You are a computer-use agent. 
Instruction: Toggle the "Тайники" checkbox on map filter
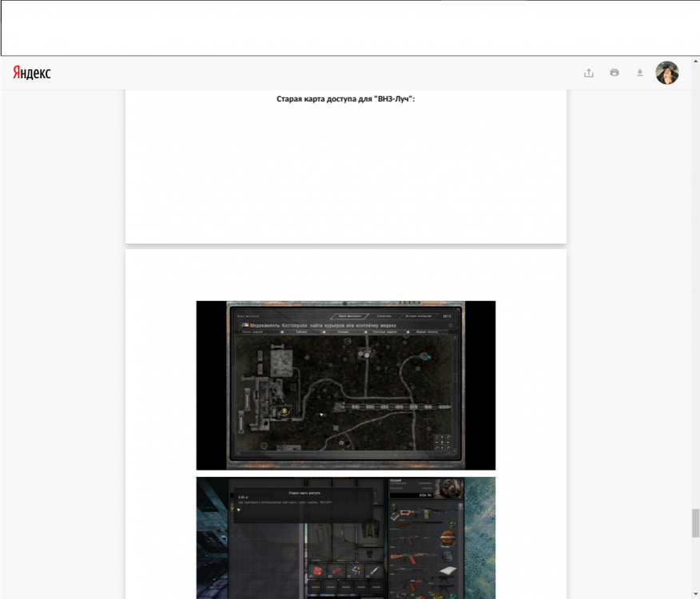click(300, 332)
